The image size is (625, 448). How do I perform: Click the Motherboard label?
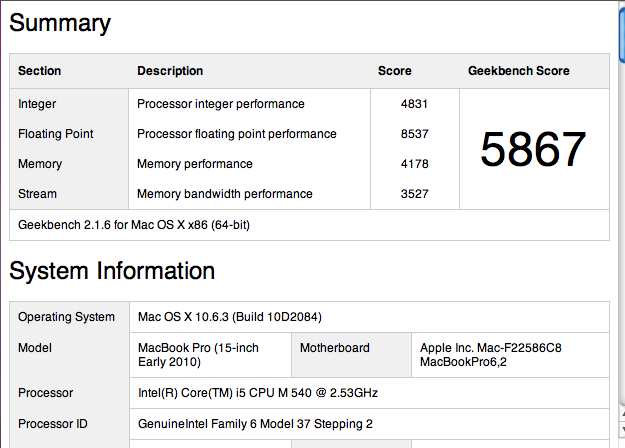tap(335, 348)
